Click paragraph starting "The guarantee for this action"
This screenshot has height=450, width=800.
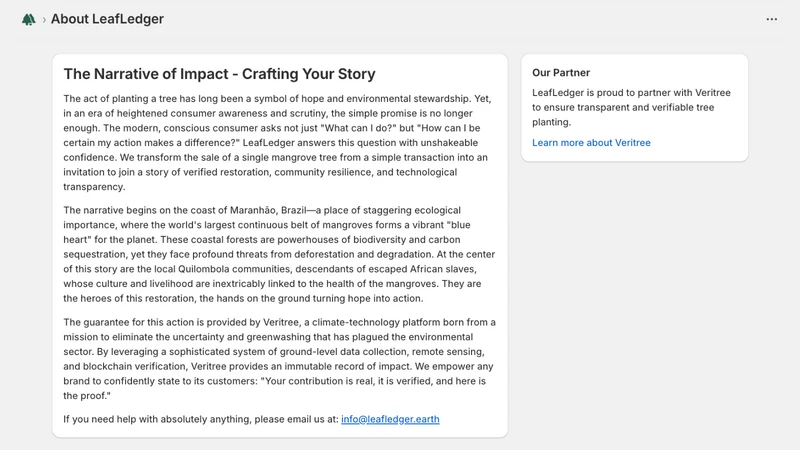[280, 359]
